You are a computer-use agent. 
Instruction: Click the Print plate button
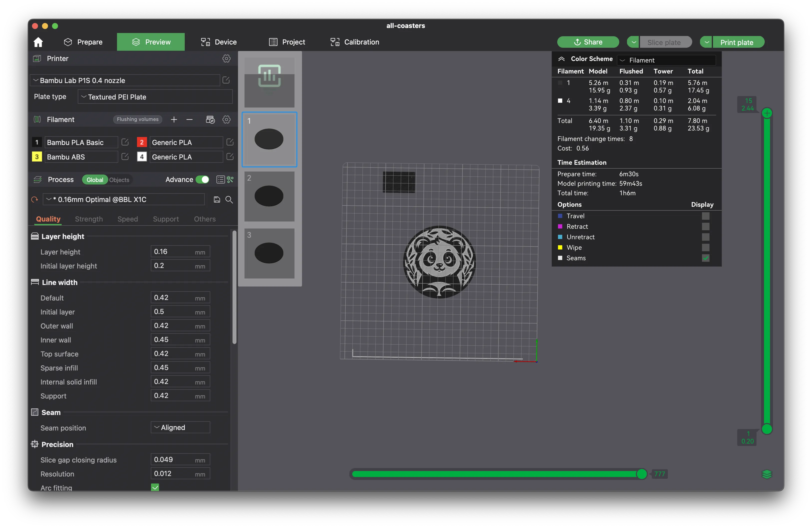pos(739,42)
